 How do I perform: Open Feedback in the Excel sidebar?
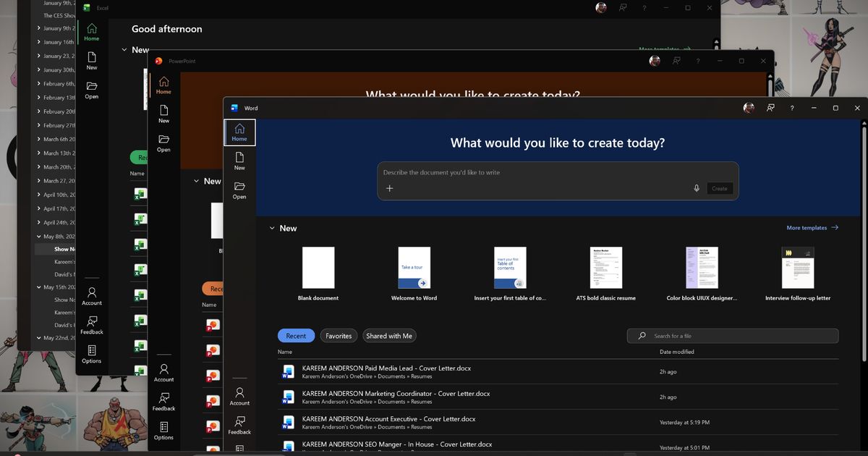coord(92,325)
